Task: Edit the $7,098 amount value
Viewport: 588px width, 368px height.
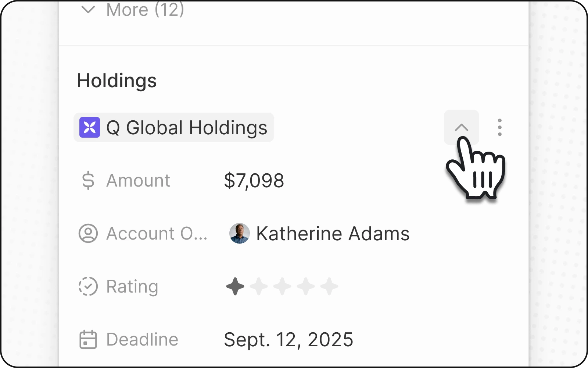Action: tap(254, 181)
